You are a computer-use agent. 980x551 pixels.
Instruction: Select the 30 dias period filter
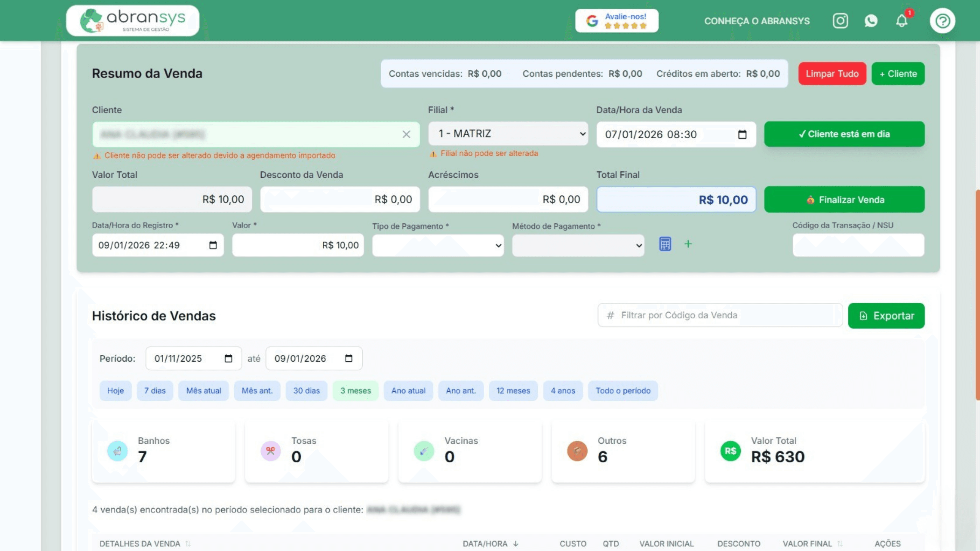[306, 391]
